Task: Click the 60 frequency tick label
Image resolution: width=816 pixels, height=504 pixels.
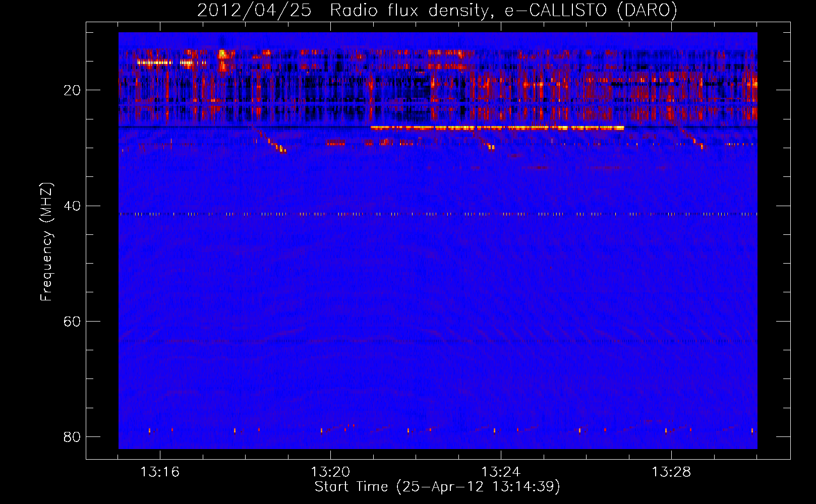Action: [72, 321]
